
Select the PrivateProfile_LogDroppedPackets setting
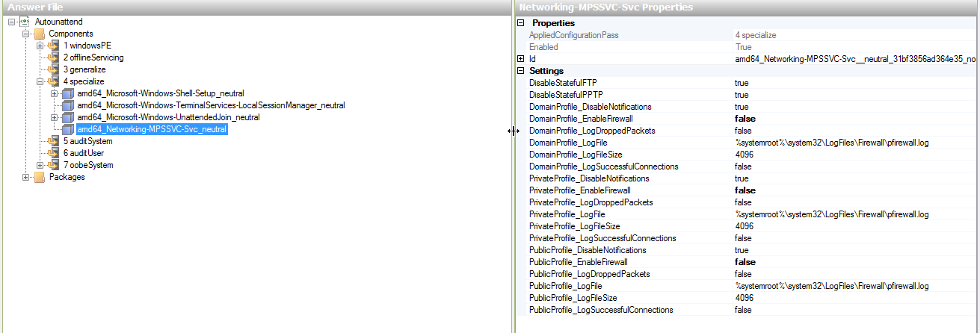coord(591,202)
